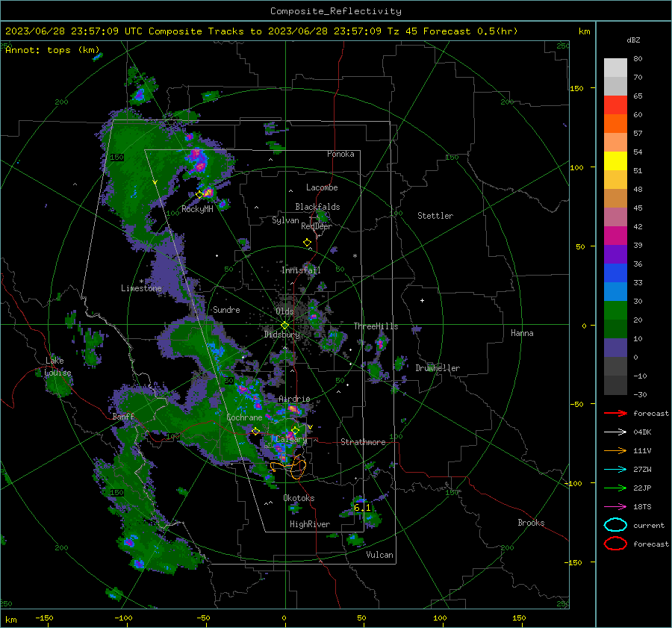Click the Sundre town label
Screen dimensions: 672x628
[226, 310]
